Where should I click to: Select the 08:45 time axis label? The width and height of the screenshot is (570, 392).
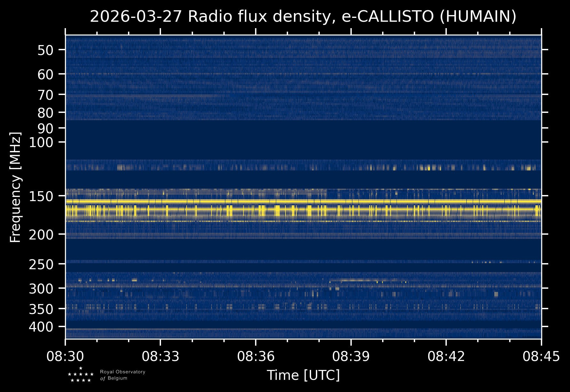(541, 356)
